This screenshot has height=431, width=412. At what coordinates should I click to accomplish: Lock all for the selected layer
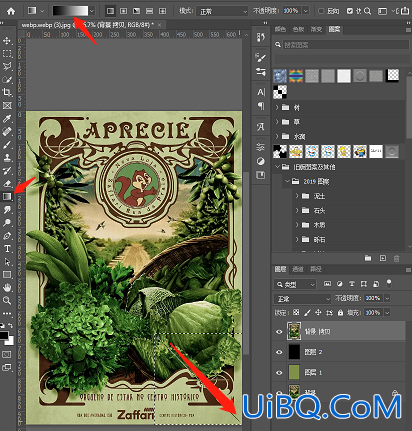click(340, 313)
